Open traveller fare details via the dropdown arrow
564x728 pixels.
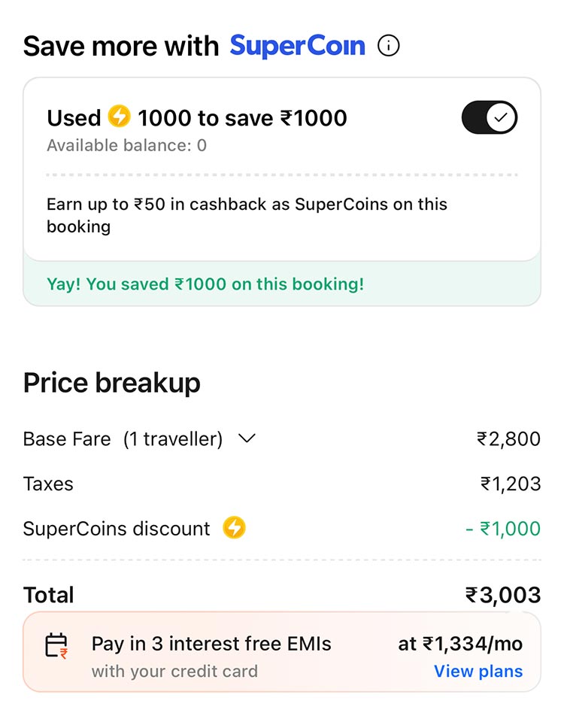(x=246, y=438)
